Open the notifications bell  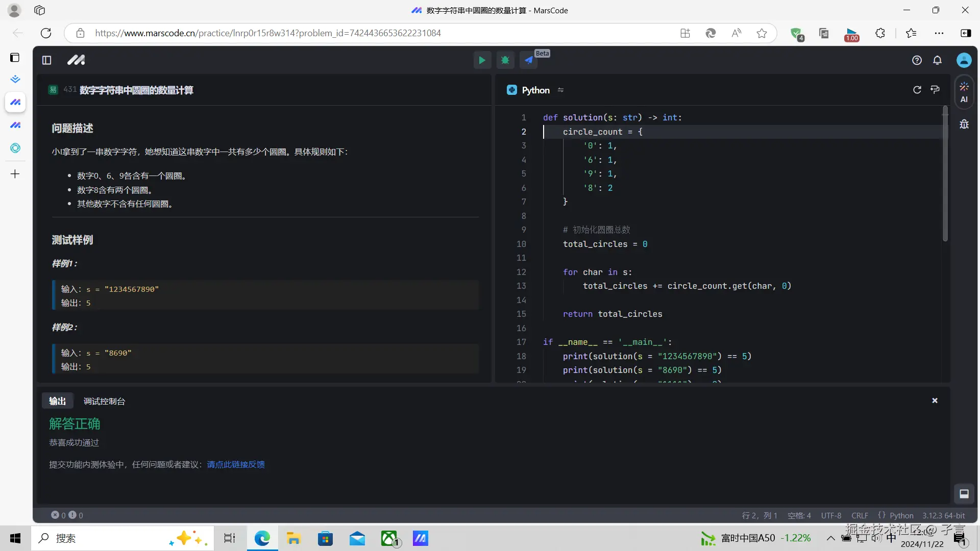[937, 60]
